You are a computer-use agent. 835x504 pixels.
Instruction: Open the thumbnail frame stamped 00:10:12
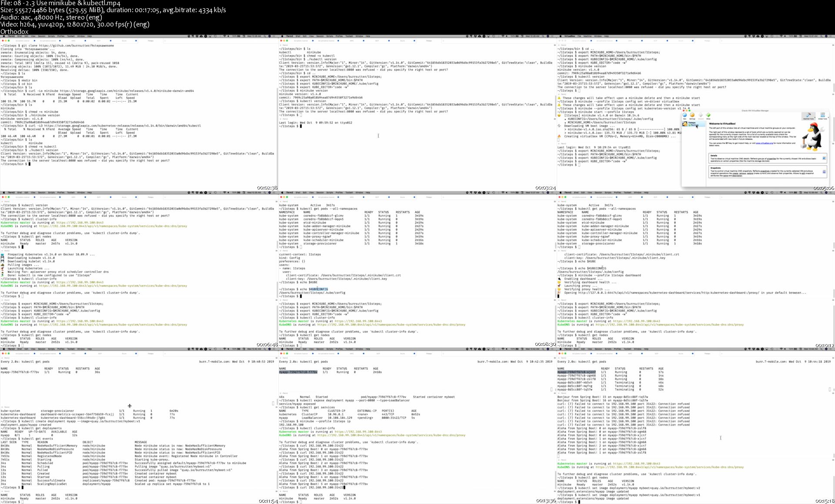click(696, 269)
